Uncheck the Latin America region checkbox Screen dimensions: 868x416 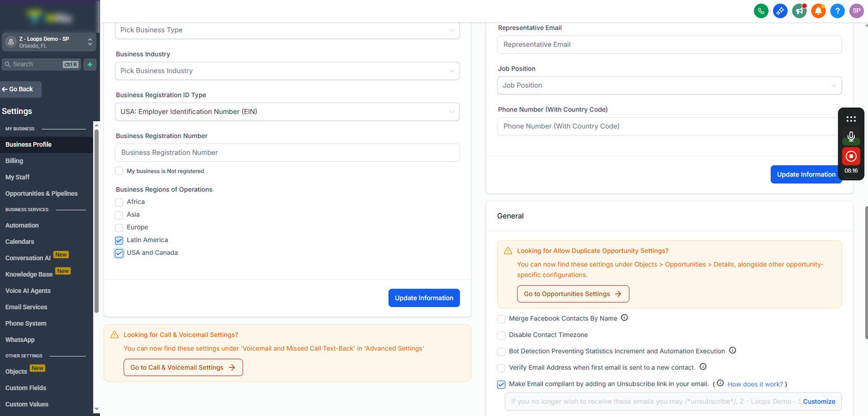point(119,240)
